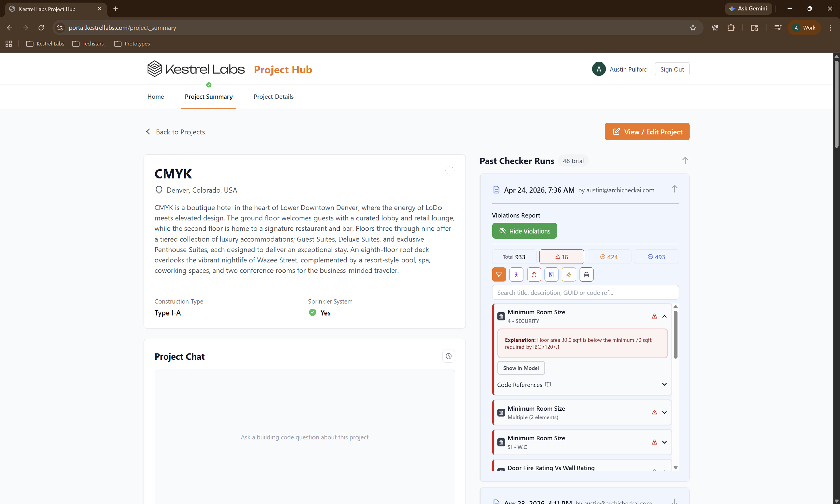Focus the violations search field
Screen dimensions: 840x504
(x=585, y=292)
